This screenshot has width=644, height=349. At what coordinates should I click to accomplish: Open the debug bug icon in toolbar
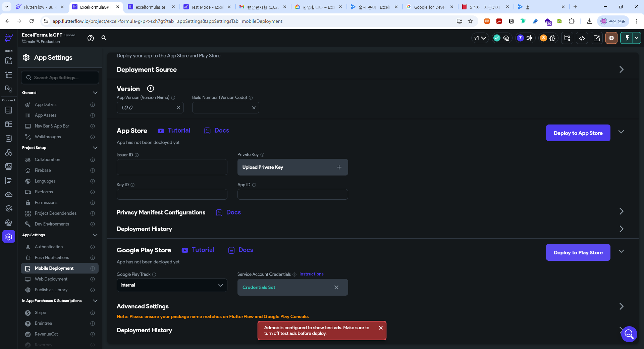point(552,38)
